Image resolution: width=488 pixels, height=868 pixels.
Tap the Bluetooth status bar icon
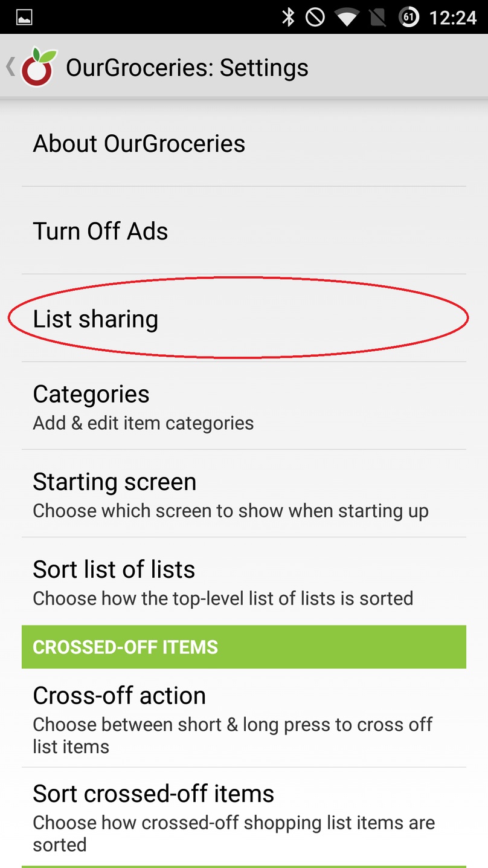point(289,18)
